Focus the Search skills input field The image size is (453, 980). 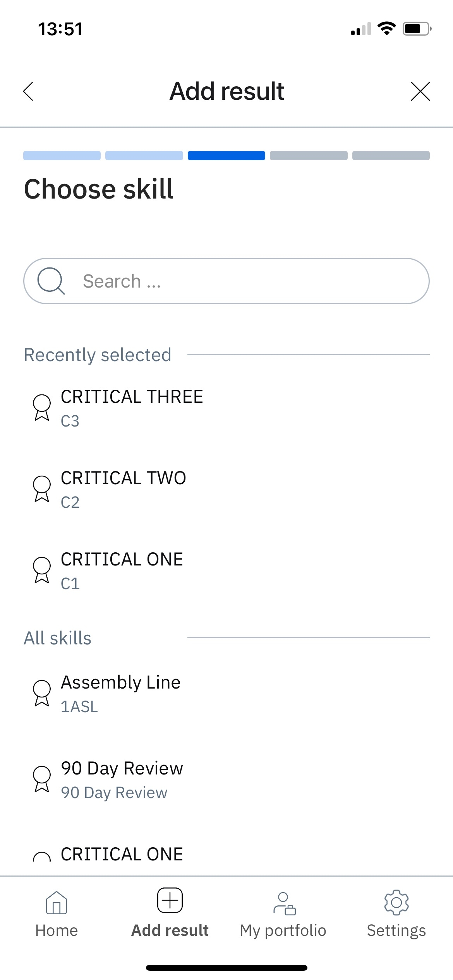(x=226, y=281)
